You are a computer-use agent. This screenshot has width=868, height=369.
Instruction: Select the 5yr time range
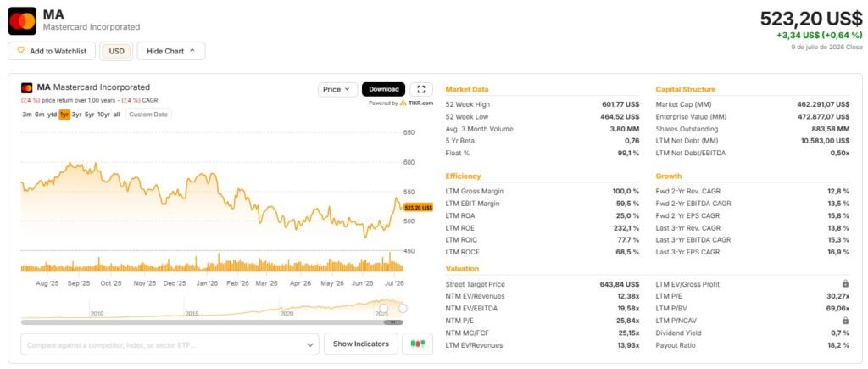pyautogui.click(x=90, y=115)
